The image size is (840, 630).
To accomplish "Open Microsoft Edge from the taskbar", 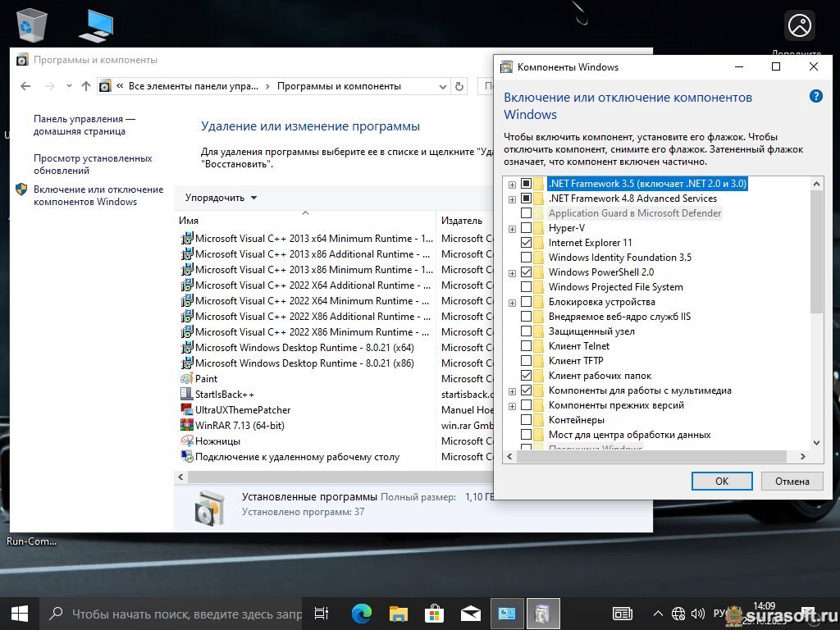I will pyautogui.click(x=362, y=613).
